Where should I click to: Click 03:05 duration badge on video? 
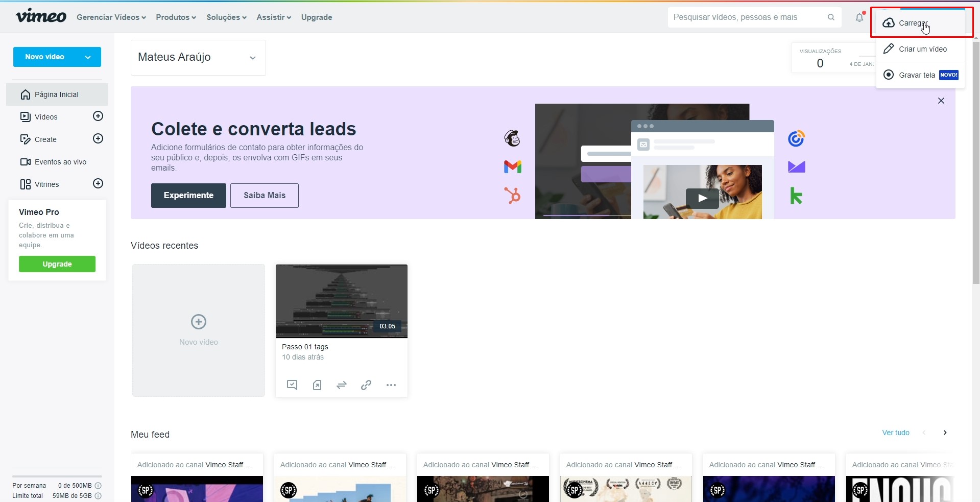point(387,326)
